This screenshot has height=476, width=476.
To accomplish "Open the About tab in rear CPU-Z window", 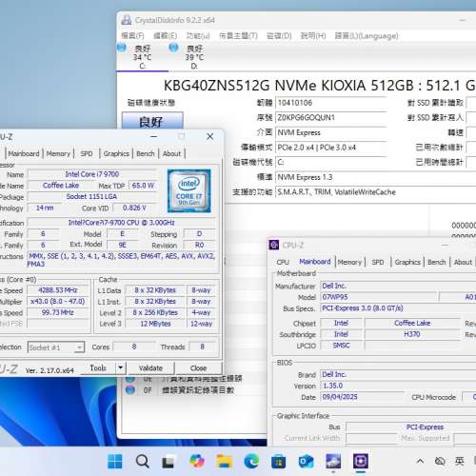I will pyautogui.click(x=463, y=262).
